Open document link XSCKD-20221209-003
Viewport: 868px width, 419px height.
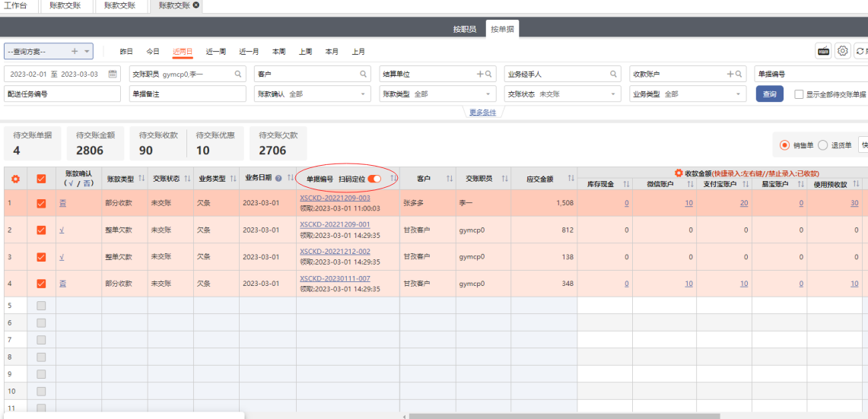[x=335, y=198]
